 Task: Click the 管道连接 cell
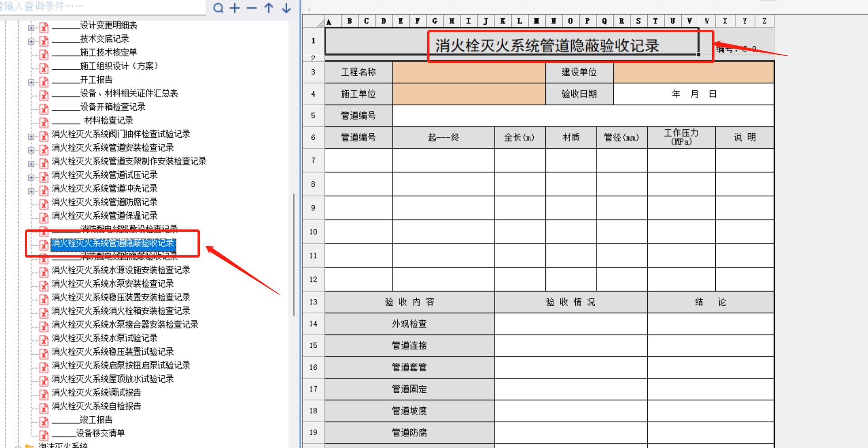[x=410, y=346]
